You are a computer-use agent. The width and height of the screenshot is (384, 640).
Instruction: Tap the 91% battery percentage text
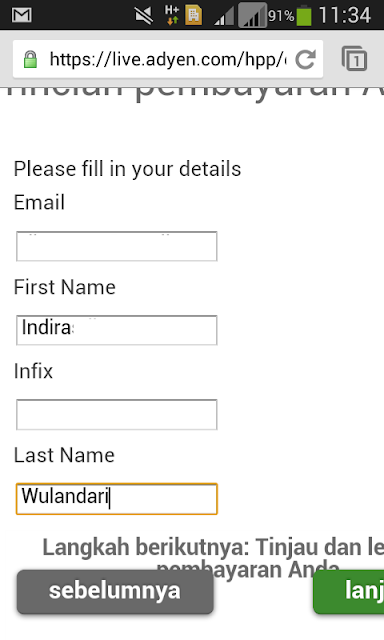click(x=281, y=16)
